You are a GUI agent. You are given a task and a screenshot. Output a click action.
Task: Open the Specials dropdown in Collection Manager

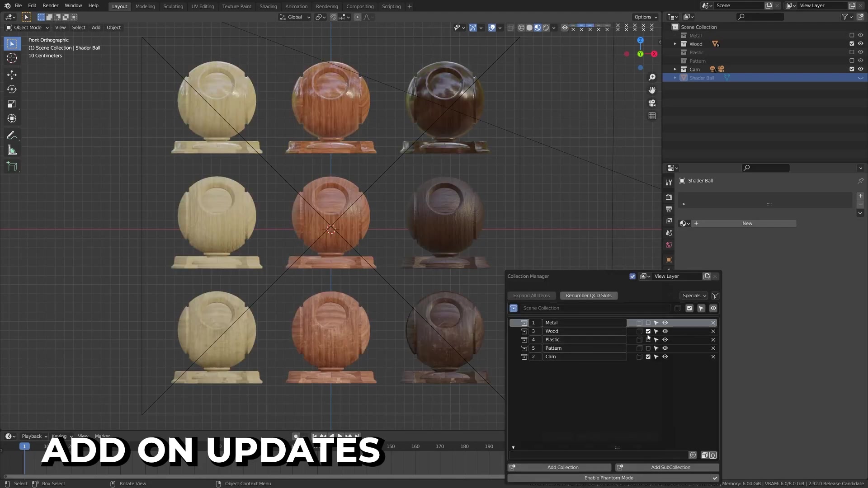(x=693, y=295)
